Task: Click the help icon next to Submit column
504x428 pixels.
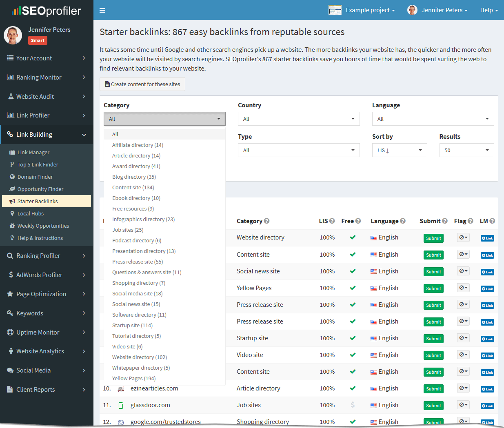Action: [445, 221]
